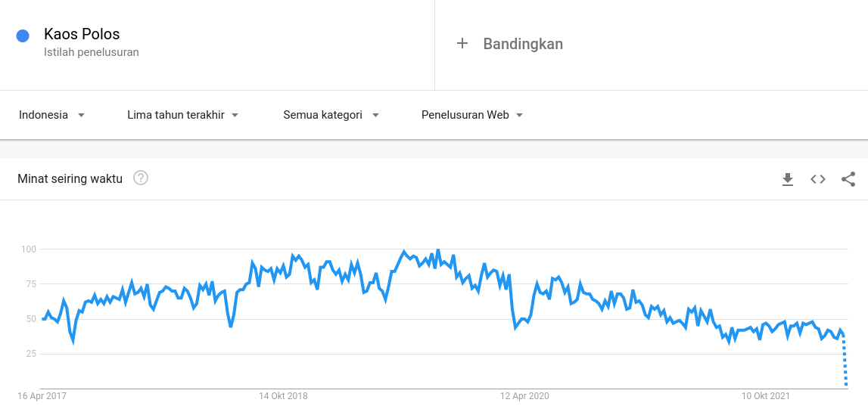This screenshot has width=868, height=412.
Task: Expand the Lima tahun terakhir time range
Action: pos(182,115)
